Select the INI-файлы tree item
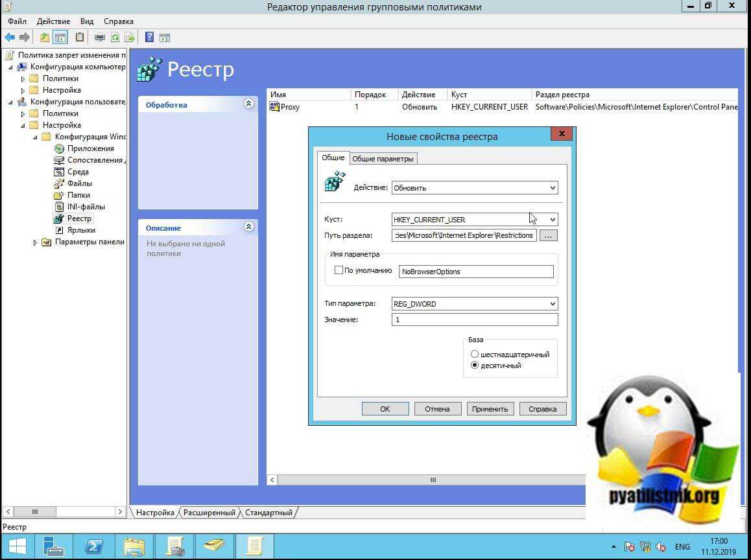The width and height of the screenshot is (751, 560). coord(86,207)
